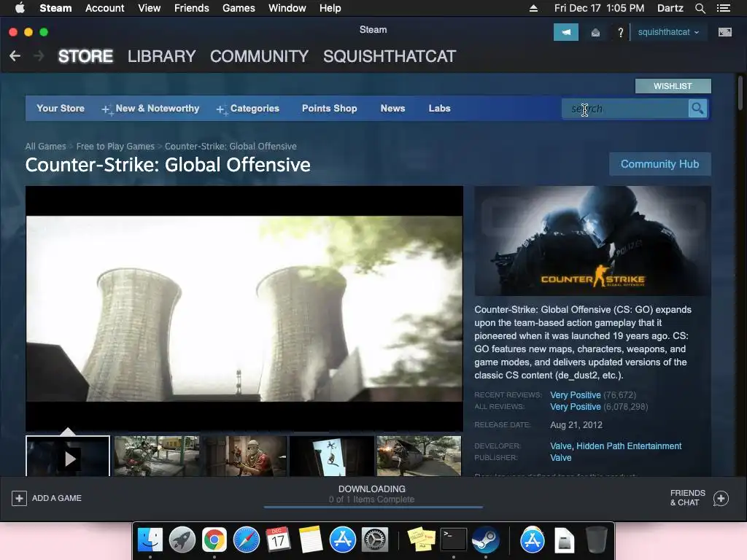Click the ADD A GAME label

tap(57, 498)
